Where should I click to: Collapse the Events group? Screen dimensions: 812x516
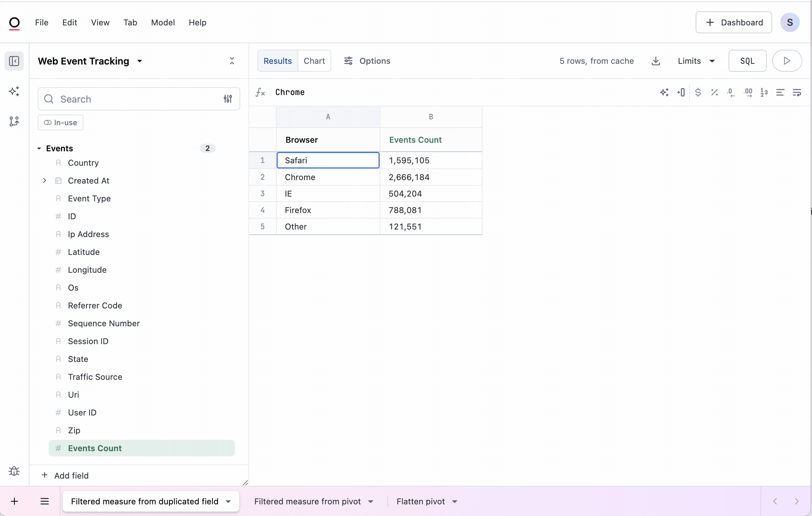[x=39, y=148]
